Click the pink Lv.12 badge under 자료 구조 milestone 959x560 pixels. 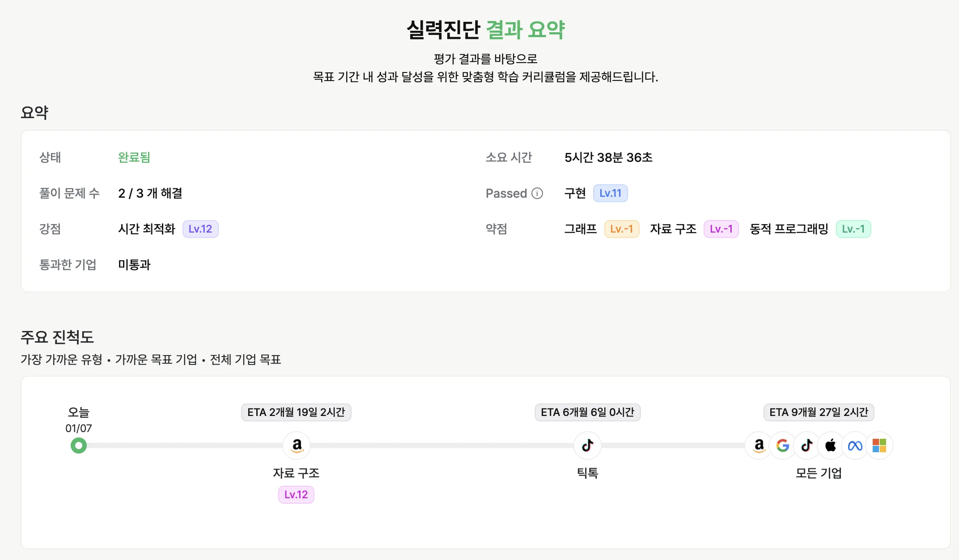(296, 495)
